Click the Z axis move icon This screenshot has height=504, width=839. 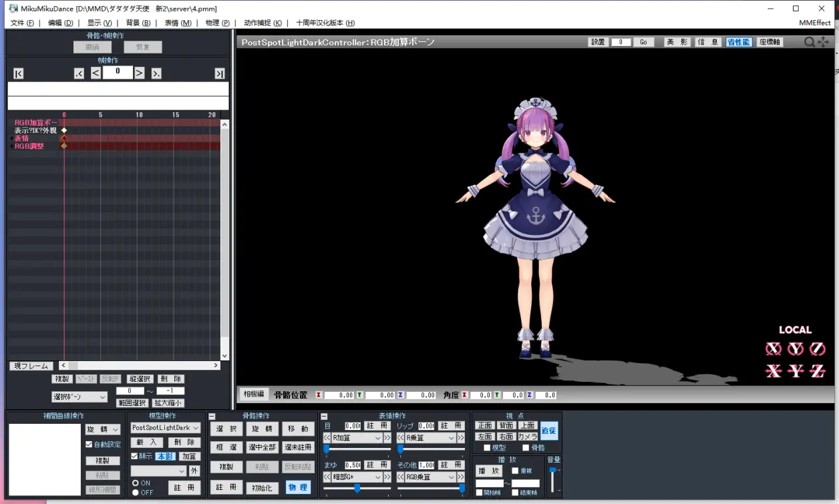click(818, 371)
